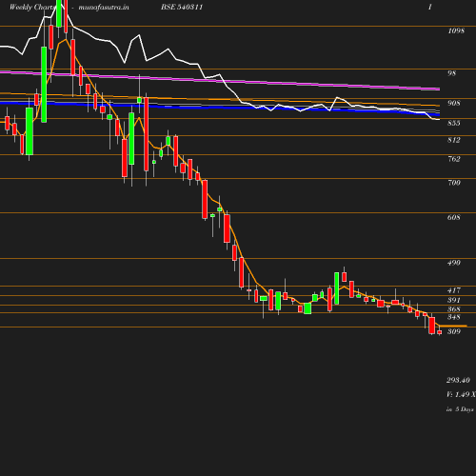The width and height of the screenshot is (476, 476).
Task: Click the 762 price level label
Action: 454,159
